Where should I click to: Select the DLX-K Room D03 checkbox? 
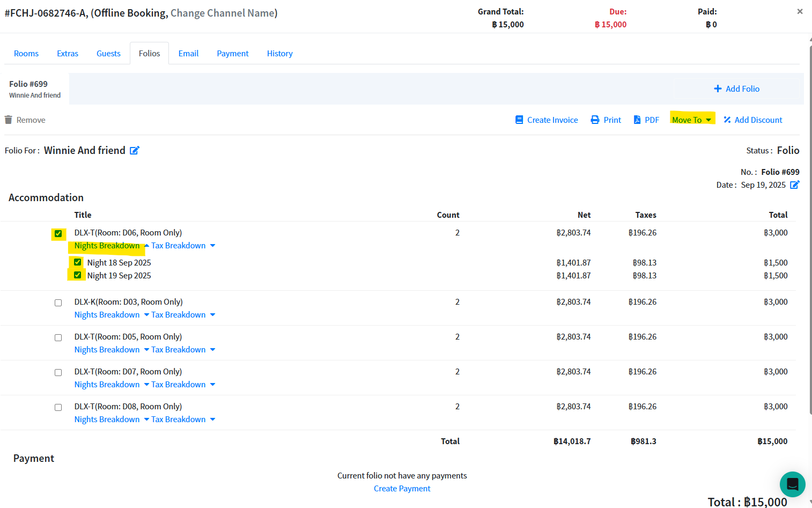pos(58,303)
